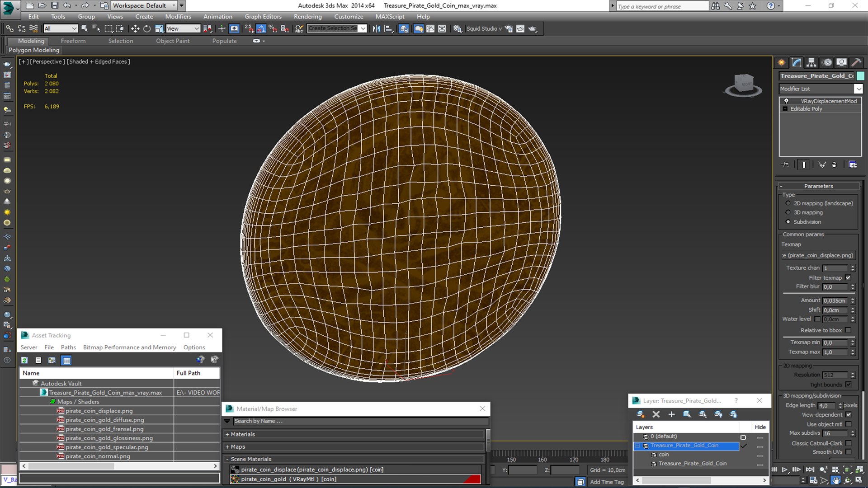
Task: Toggle VRayDisplacementMod lightbulb visibility
Action: click(x=786, y=101)
